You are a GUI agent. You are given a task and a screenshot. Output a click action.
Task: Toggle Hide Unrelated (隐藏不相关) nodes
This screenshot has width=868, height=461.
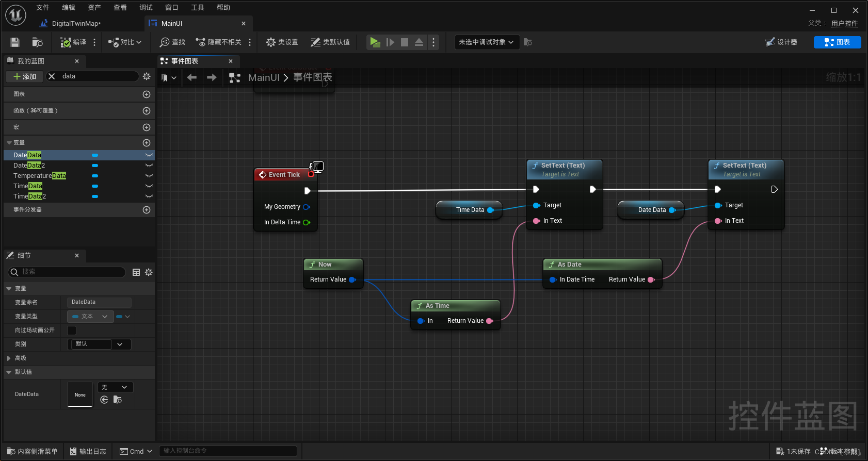[218, 42]
